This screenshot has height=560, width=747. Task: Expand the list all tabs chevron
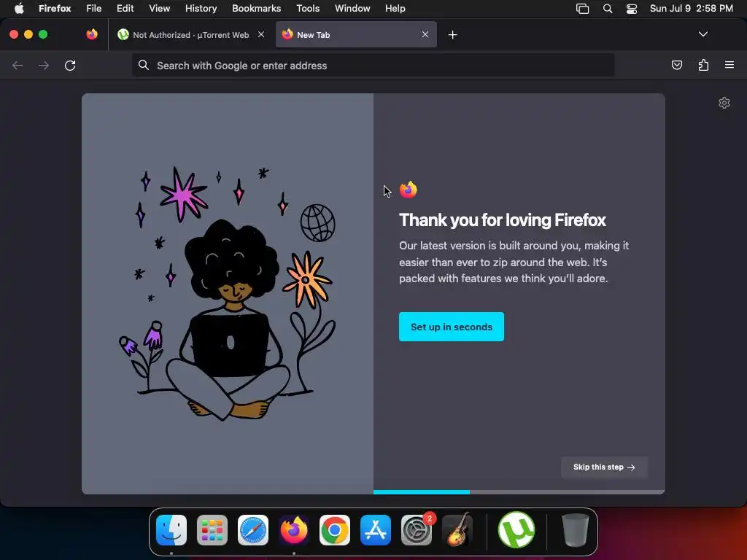pyautogui.click(x=703, y=34)
